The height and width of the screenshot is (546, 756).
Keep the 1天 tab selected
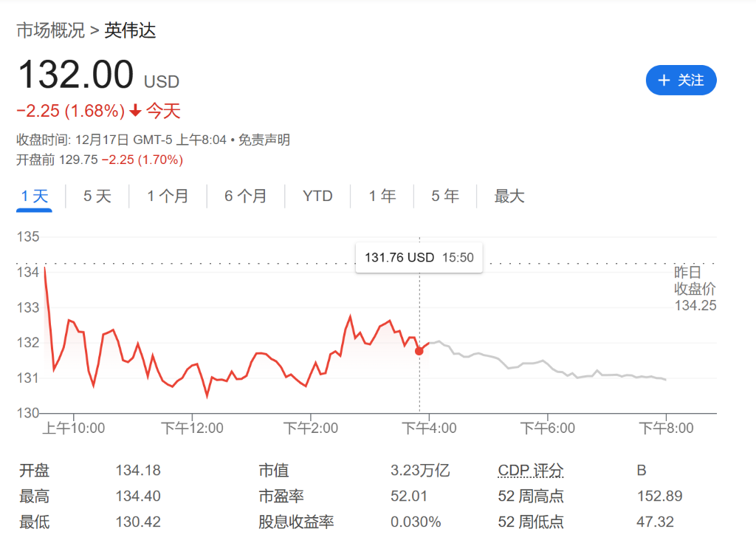coord(33,196)
